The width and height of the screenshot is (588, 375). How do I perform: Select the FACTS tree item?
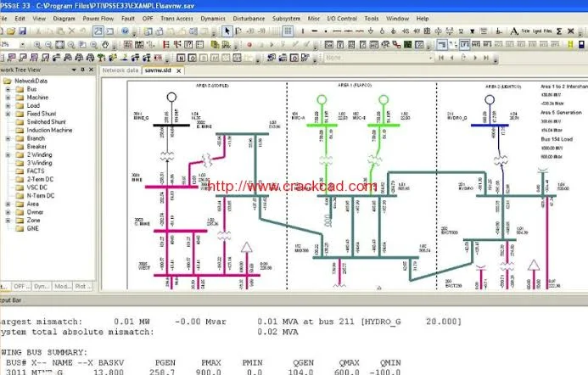coord(36,171)
